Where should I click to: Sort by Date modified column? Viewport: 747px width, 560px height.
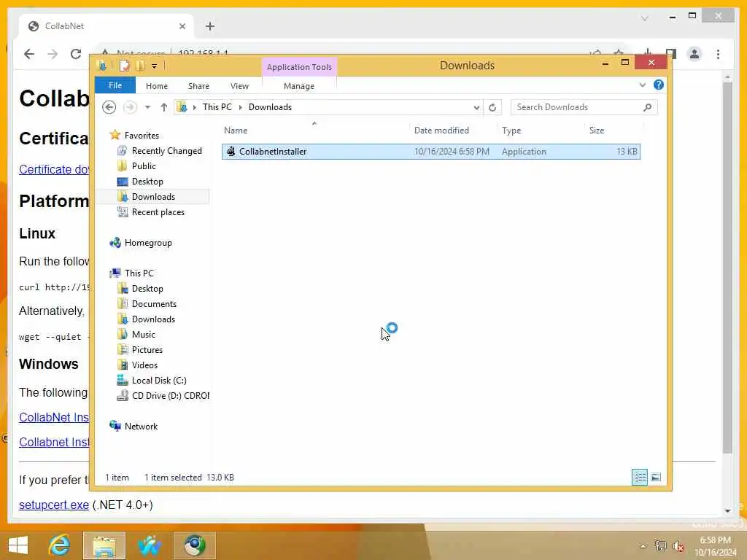pyautogui.click(x=441, y=131)
